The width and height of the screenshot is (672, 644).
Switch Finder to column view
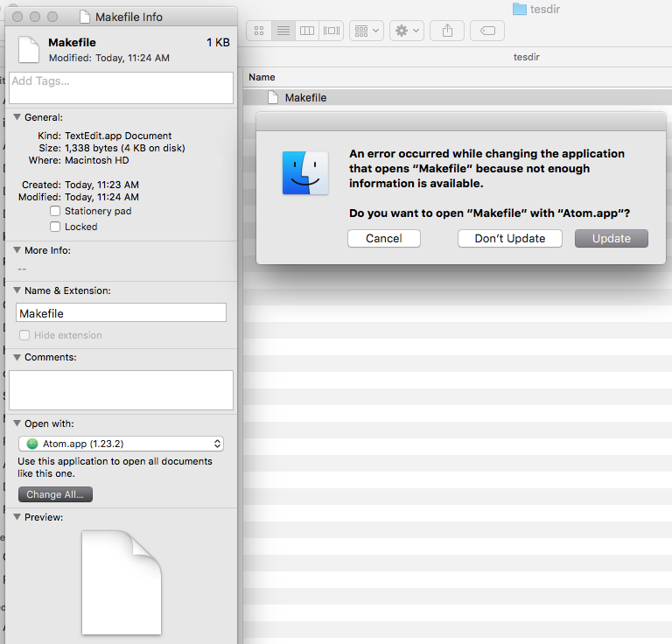pos(307,31)
